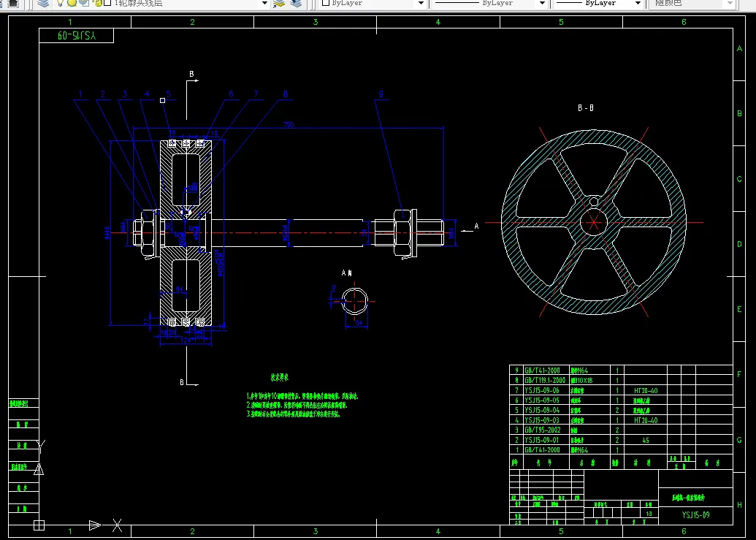Click the 54 dimension under view A
Image resolution: width=756 pixels, height=540 pixels.
pos(359,322)
